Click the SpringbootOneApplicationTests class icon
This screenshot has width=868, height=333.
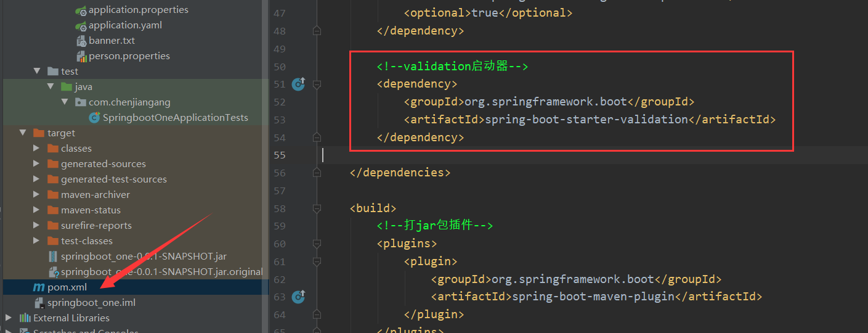click(x=94, y=118)
